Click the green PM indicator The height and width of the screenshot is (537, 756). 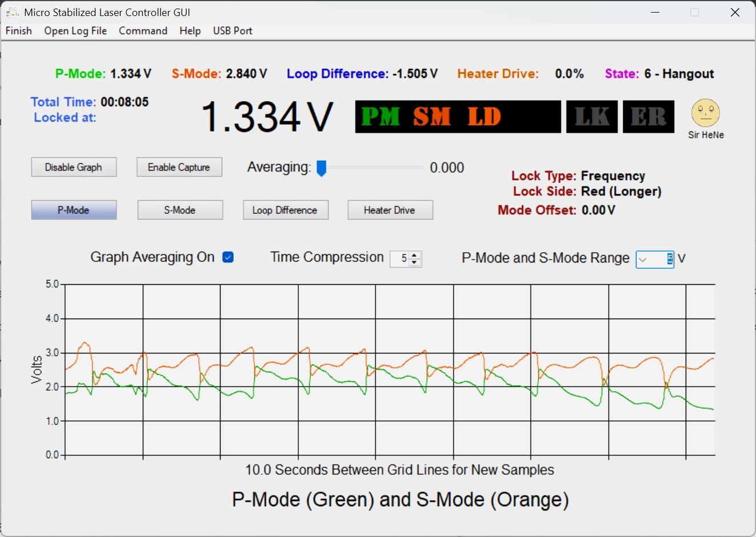pos(381,117)
